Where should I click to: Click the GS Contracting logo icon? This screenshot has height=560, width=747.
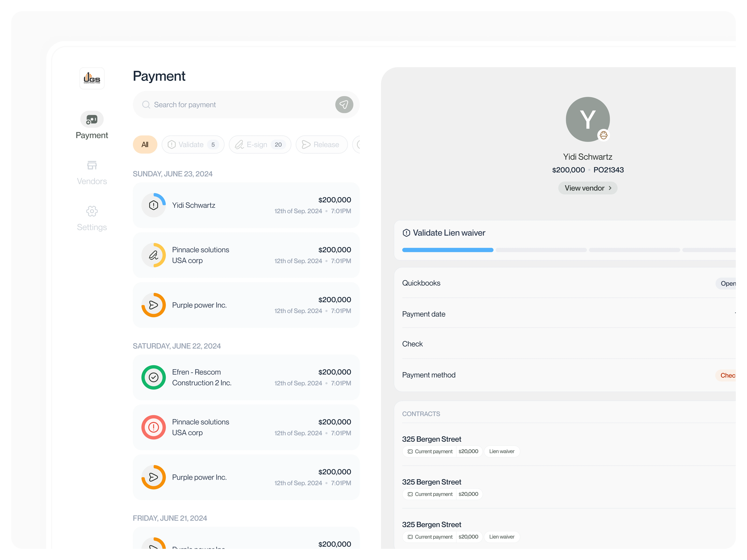tap(92, 78)
